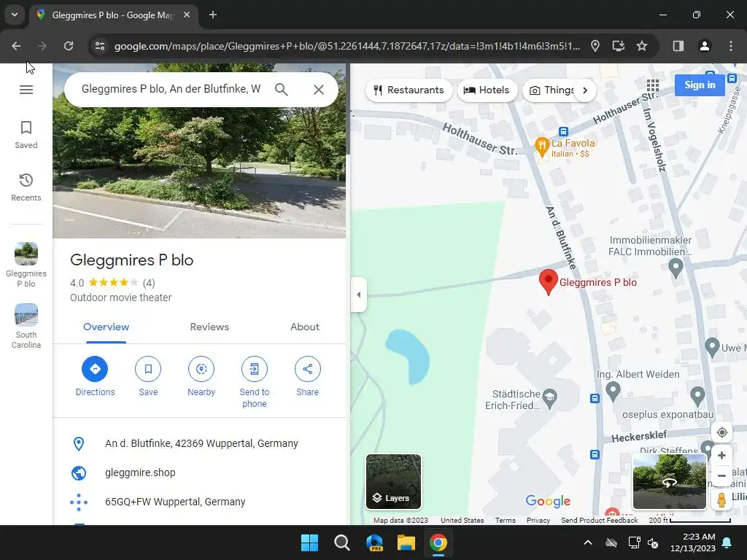Select La Favola restaurant marker
Image resolution: width=747 pixels, height=560 pixels.
pyautogui.click(x=542, y=147)
